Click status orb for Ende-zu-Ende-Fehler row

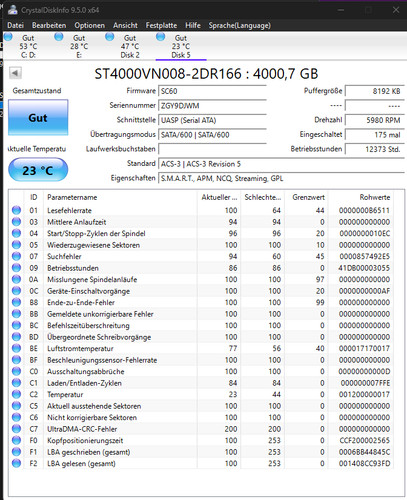pyautogui.click(x=16, y=302)
